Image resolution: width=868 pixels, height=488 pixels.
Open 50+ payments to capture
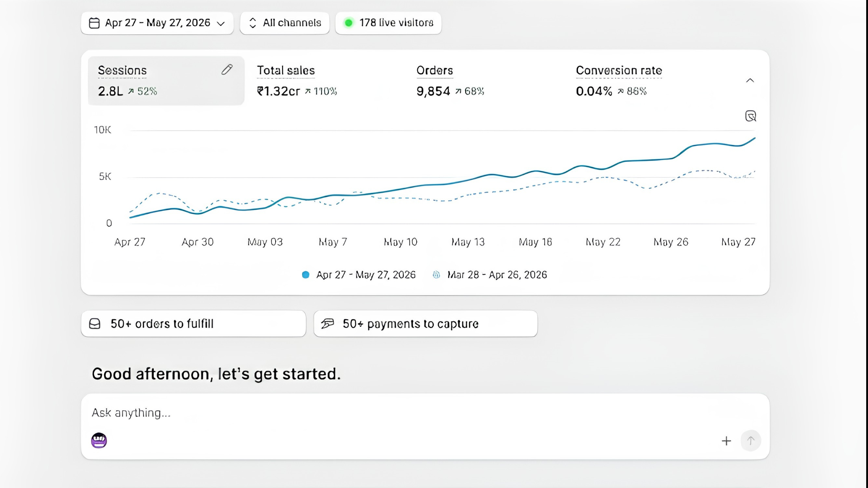[426, 324]
